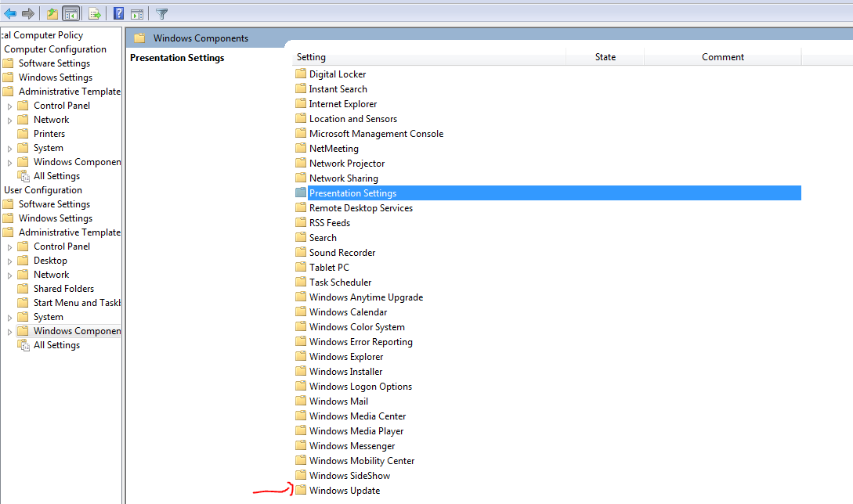Select the Network Projector folder
This screenshot has height=504, width=853.
coord(346,163)
